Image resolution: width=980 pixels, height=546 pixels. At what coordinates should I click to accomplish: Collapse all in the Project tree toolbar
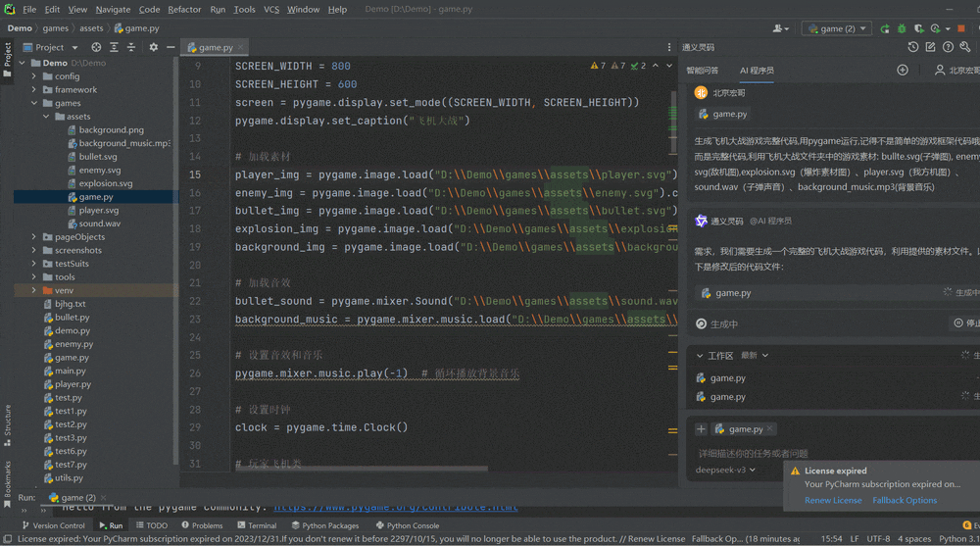point(132,47)
